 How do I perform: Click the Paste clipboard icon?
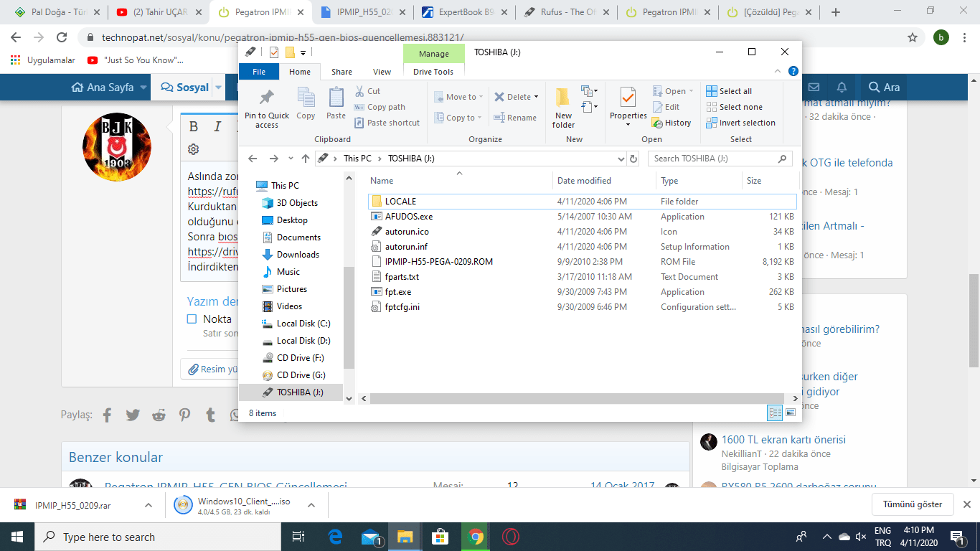tap(336, 104)
